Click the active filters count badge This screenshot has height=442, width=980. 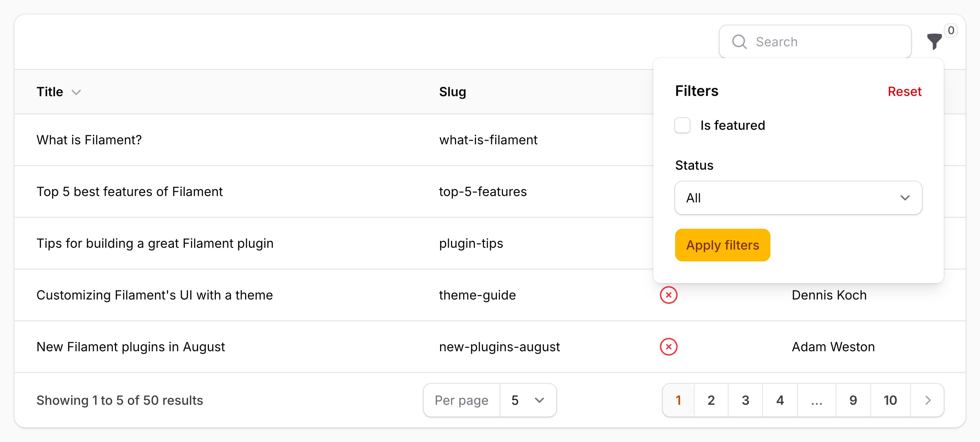tap(951, 31)
